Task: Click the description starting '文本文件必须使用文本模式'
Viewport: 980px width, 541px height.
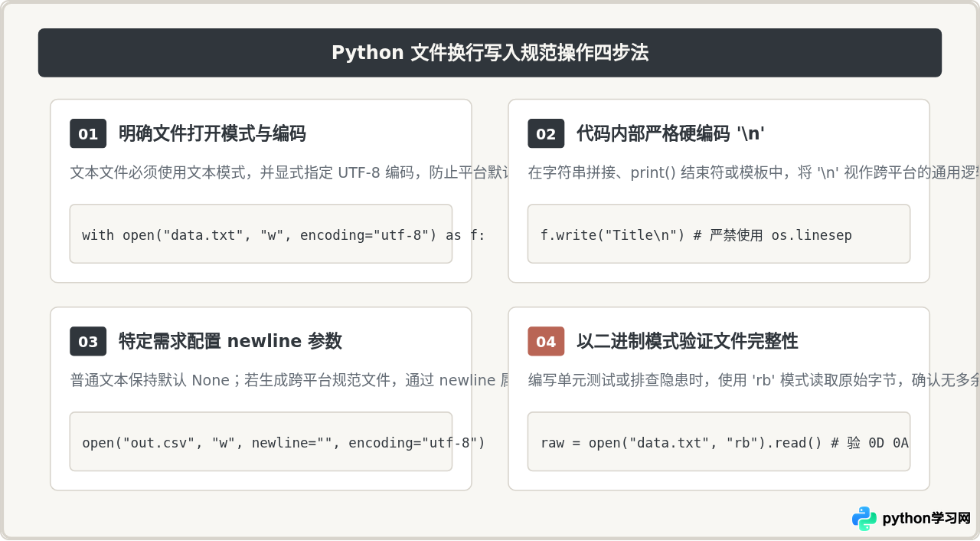Action: click(x=289, y=172)
